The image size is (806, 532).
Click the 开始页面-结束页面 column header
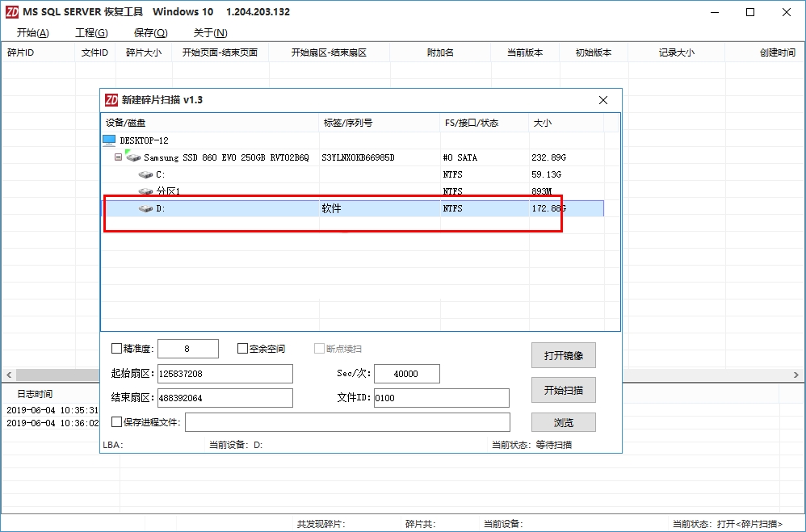click(220, 52)
